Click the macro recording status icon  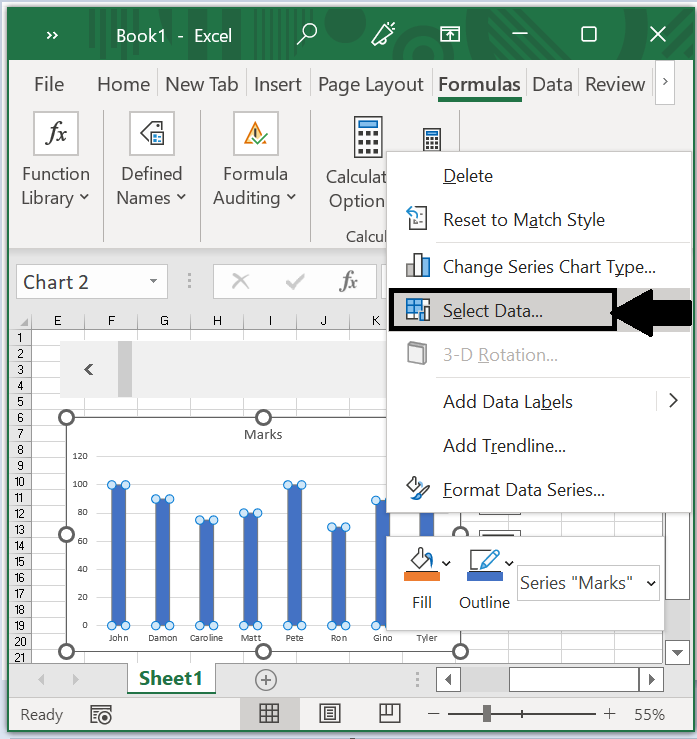point(101,714)
